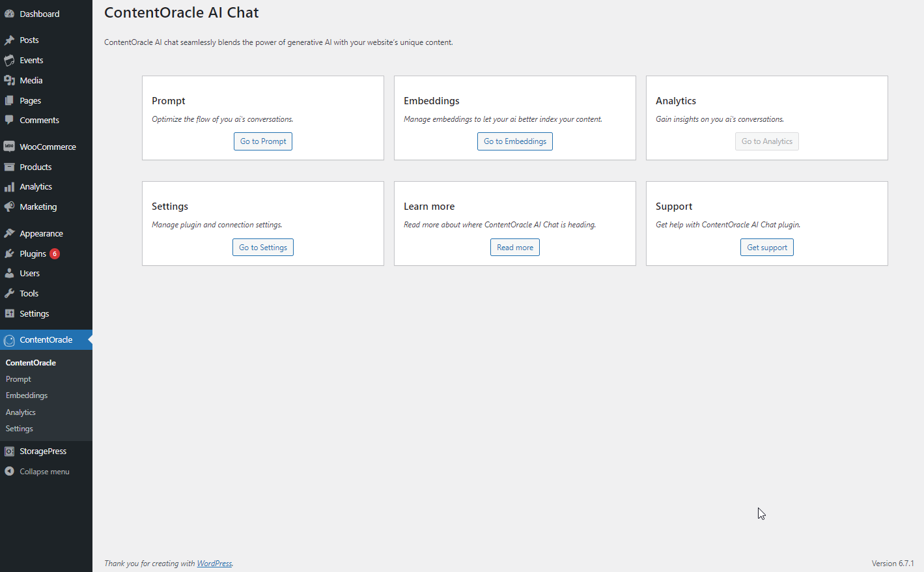Click the Settings sliders icon in main menu

coord(9,313)
